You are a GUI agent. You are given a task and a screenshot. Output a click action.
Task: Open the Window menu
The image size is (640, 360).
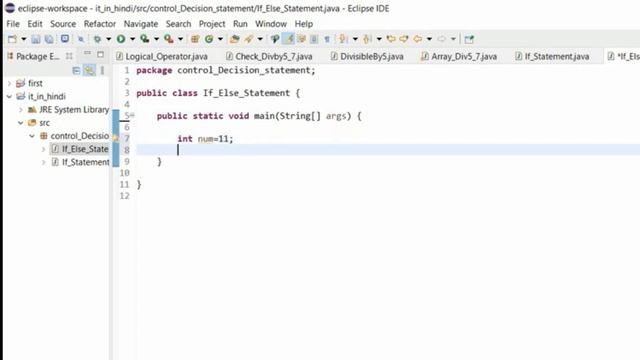(x=271, y=24)
